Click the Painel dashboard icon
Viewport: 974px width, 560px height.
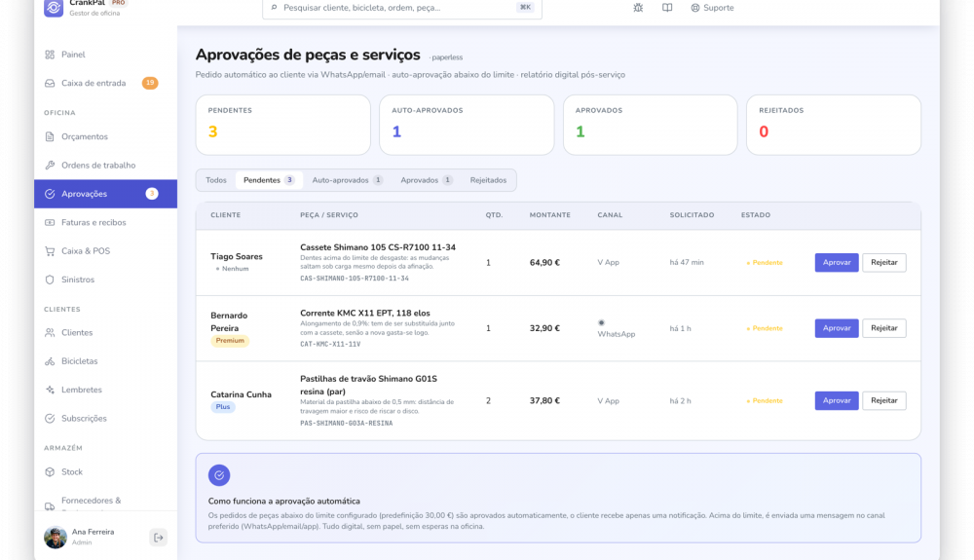coord(50,55)
